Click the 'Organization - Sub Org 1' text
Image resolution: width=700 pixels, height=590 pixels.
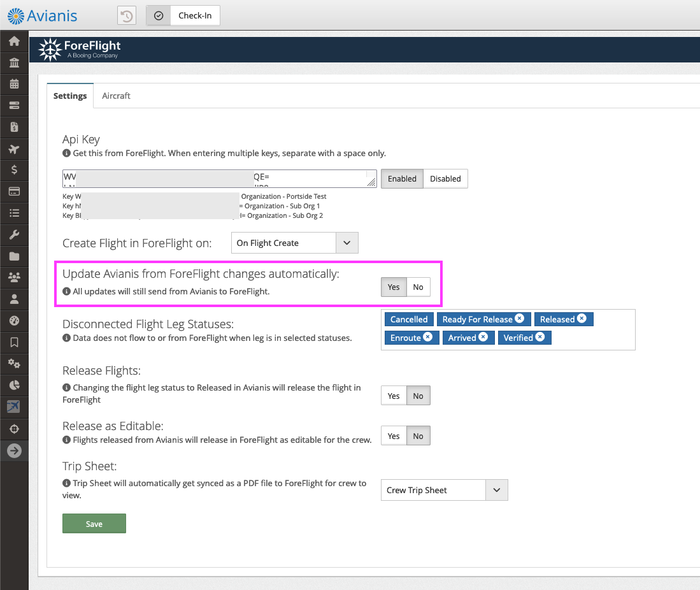[x=282, y=206]
